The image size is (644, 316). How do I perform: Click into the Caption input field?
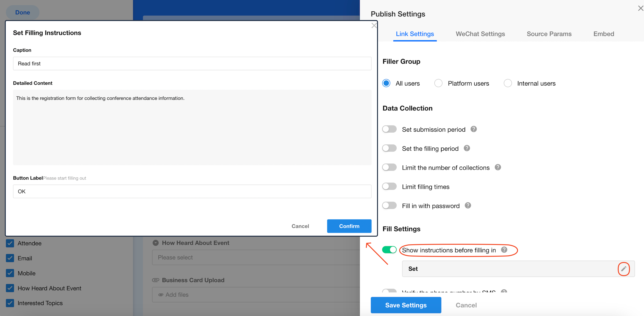(192, 64)
